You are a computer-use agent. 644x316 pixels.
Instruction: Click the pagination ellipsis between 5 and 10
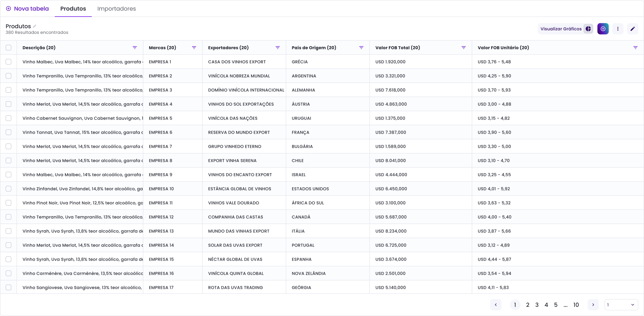pyautogui.click(x=565, y=305)
